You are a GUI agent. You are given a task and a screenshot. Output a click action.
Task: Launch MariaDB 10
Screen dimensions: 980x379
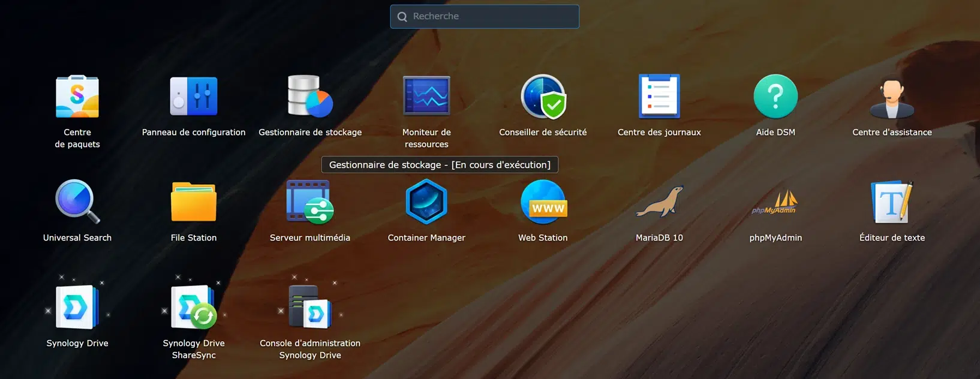659,202
